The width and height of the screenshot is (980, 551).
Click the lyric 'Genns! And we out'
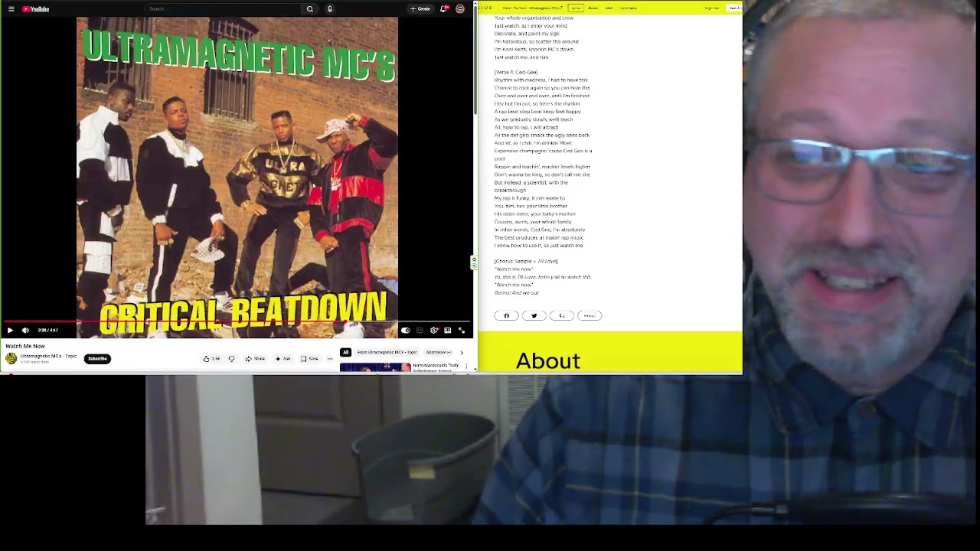pos(516,292)
